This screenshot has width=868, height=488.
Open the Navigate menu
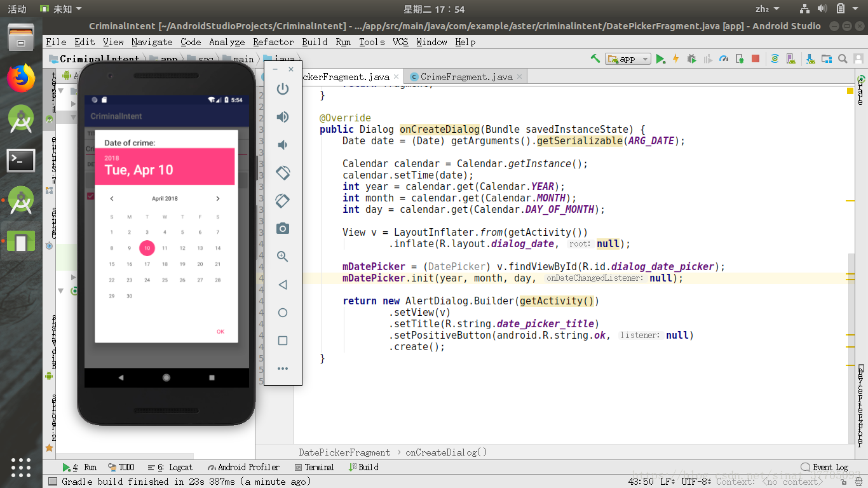[x=152, y=42]
